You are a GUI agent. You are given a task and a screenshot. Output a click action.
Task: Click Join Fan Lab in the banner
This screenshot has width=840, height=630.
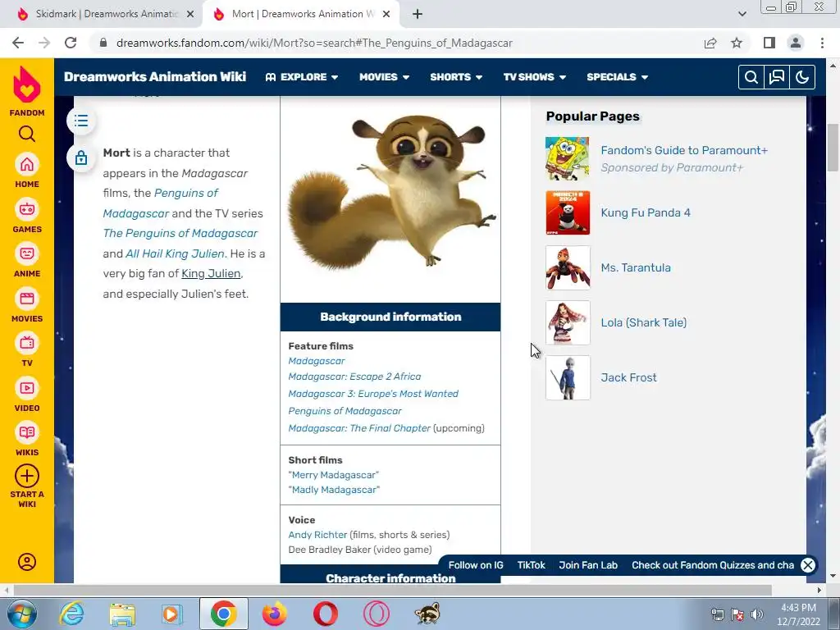[588, 565]
